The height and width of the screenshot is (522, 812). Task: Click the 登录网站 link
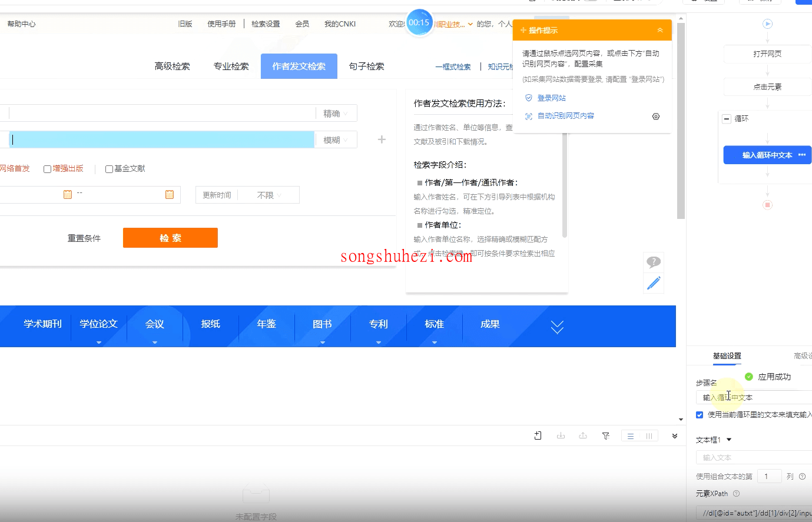click(x=552, y=98)
